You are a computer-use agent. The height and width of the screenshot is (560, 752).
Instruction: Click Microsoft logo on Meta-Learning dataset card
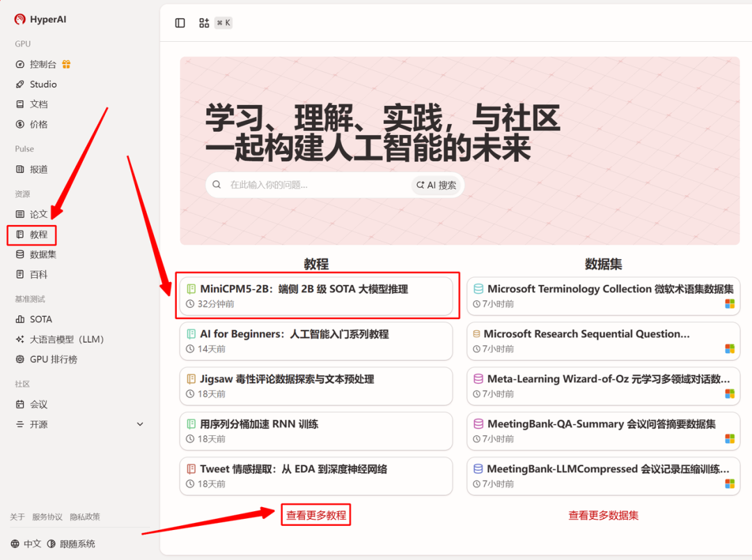pos(730,394)
